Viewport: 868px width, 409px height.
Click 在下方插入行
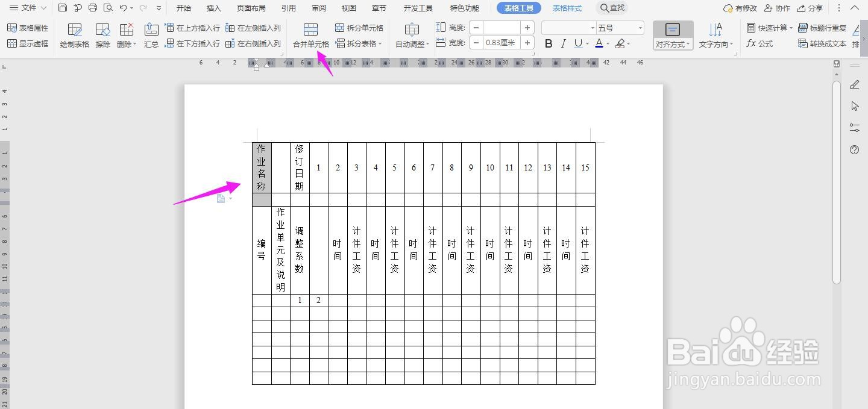[x=192, y=43]
